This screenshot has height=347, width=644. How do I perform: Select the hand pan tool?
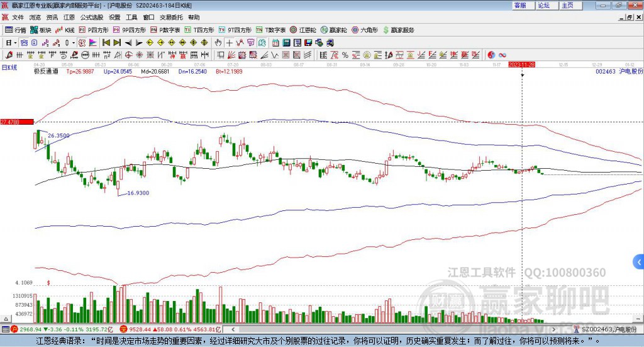pos(218,43)
